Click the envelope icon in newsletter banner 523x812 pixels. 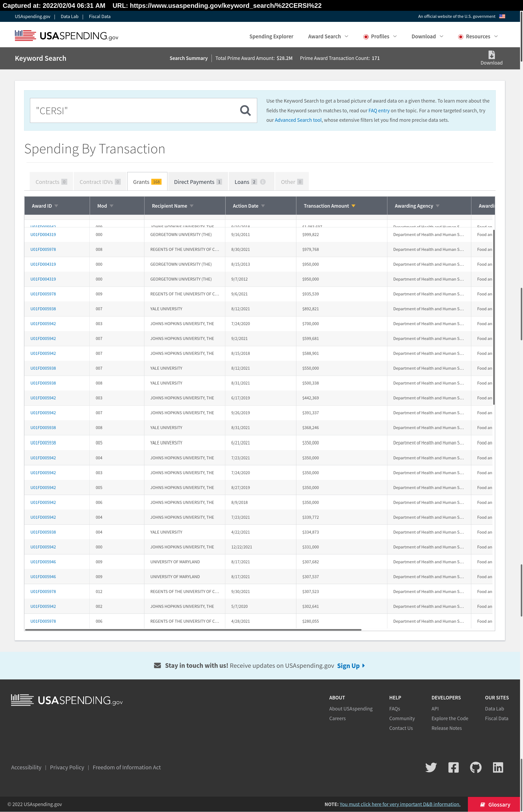pos(157,665)
